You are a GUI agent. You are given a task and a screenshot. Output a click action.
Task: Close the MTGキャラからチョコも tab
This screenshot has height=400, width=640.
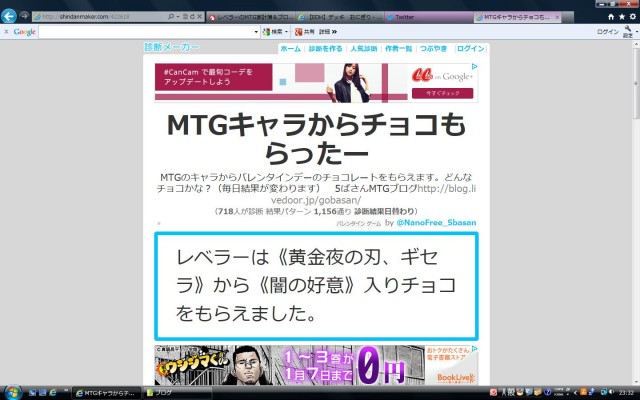[557, 17]
